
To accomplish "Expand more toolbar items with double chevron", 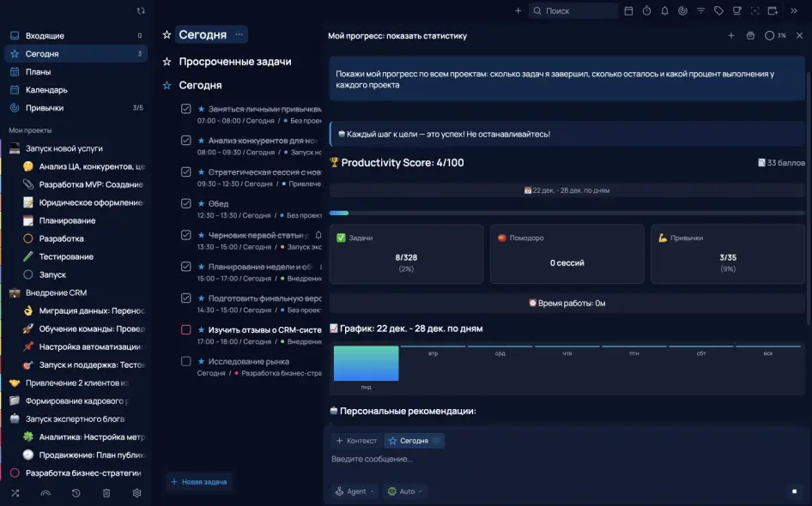I will [794, 11].
